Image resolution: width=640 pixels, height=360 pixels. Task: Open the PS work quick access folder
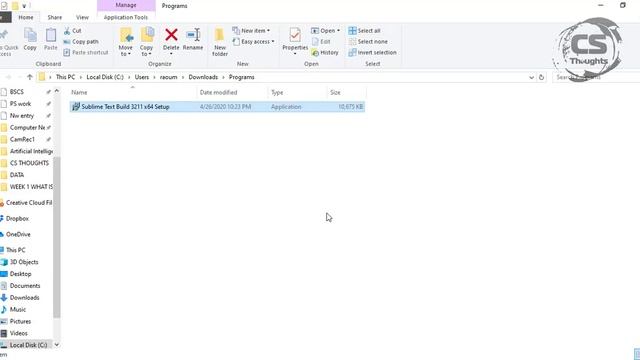(x=20, y=104)
